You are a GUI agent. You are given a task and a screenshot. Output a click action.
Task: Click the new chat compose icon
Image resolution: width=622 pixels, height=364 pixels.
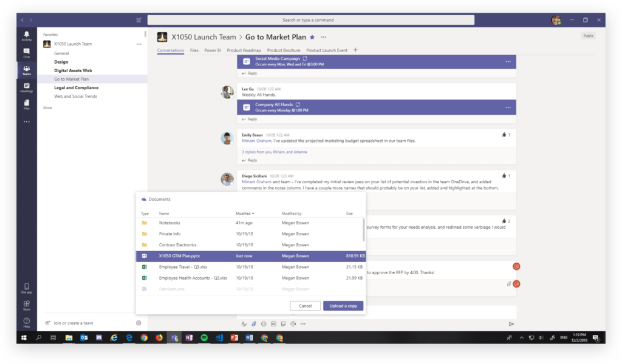[x=139, y=20]
